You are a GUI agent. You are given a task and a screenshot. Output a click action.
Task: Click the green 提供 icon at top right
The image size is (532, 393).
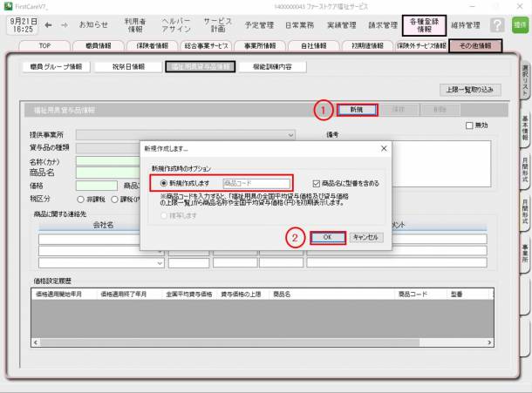pyautogui.click(x=521, y=26)
